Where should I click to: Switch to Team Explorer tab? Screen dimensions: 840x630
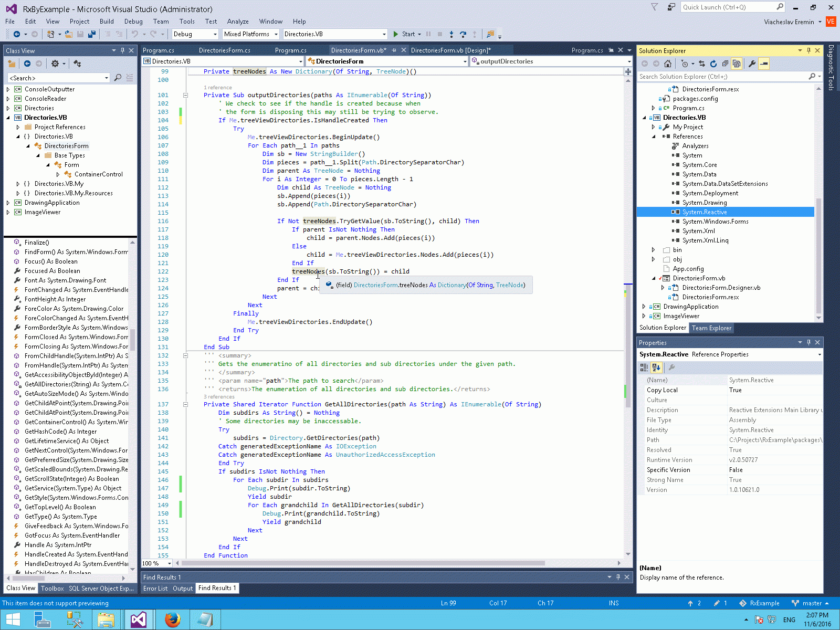pos(711,328)
